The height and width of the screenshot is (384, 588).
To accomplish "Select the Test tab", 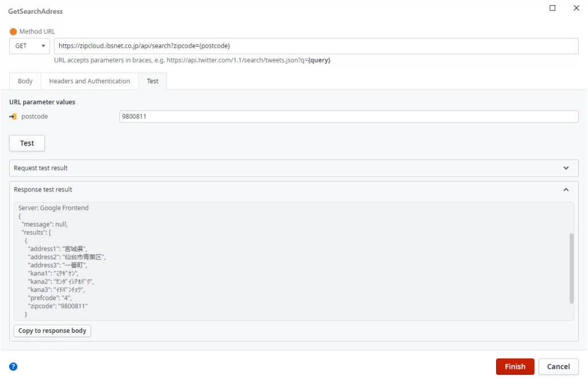I will click(x=153, y=81).
